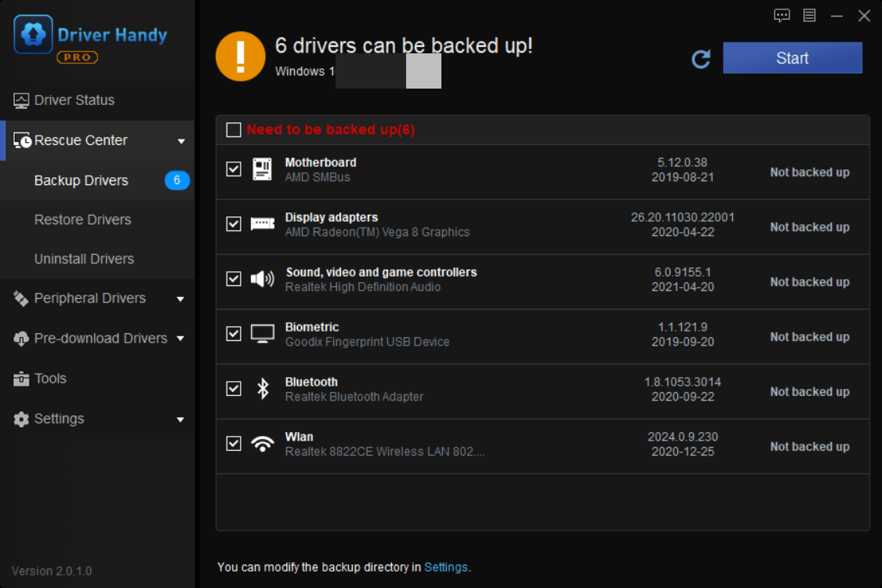Select the Driver Status monitor icon
882x588 pixels.
tap(20, 100)
